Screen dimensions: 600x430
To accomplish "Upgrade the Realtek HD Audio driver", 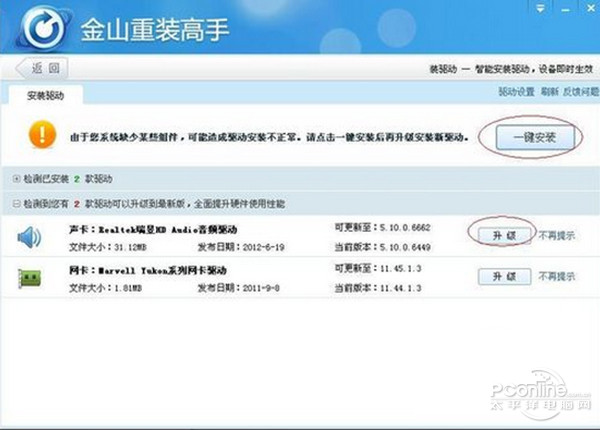I will click(504, 236).
